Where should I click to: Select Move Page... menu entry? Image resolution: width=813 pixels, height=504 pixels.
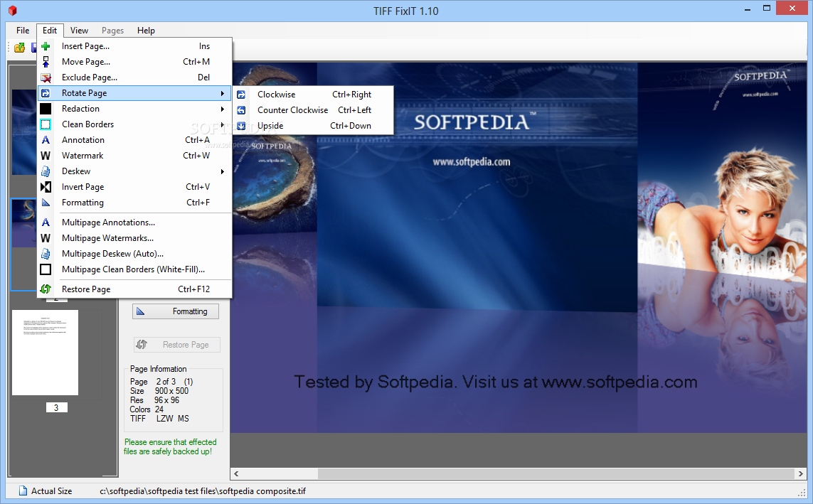[135, 62]
